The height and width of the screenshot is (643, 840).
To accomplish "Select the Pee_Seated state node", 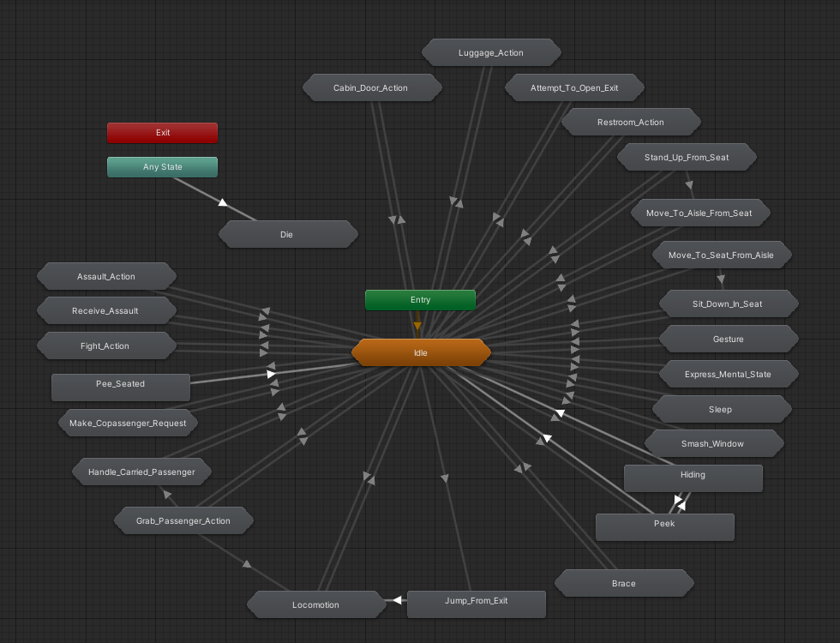I will (120, 384).
